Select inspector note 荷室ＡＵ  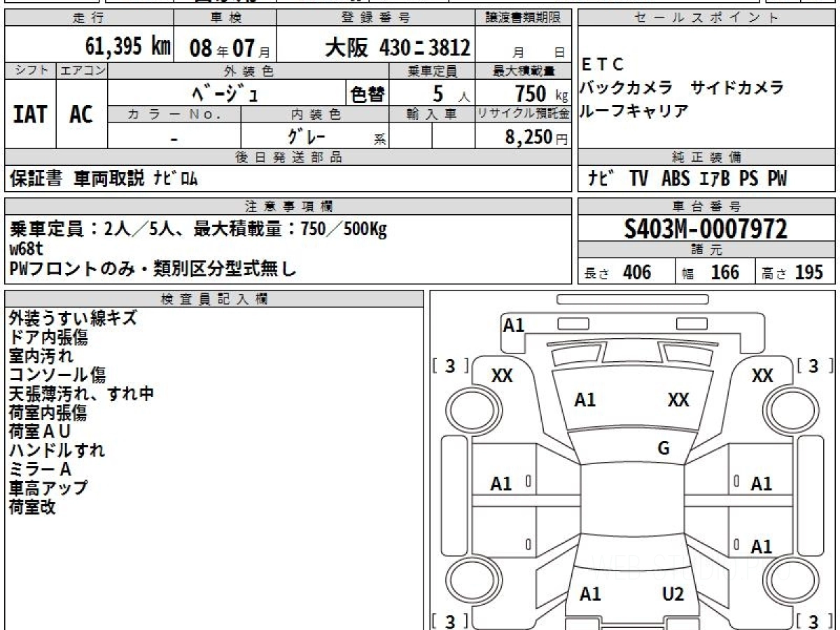tap(40, 432)
